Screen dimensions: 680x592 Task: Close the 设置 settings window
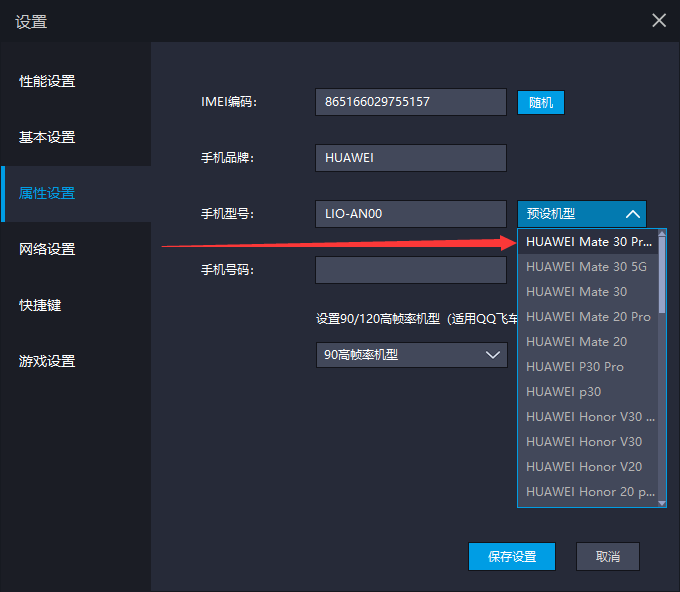click(x=658, y=20)
